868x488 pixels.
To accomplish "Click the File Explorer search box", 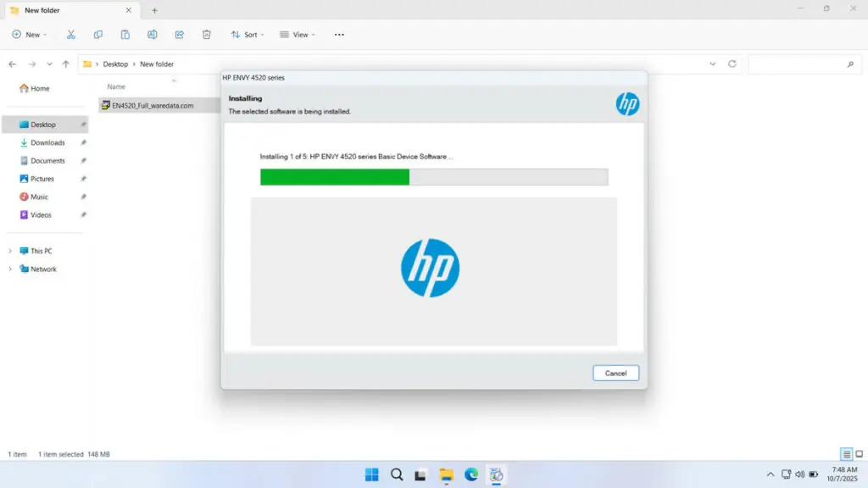I will tap(801, 64).
